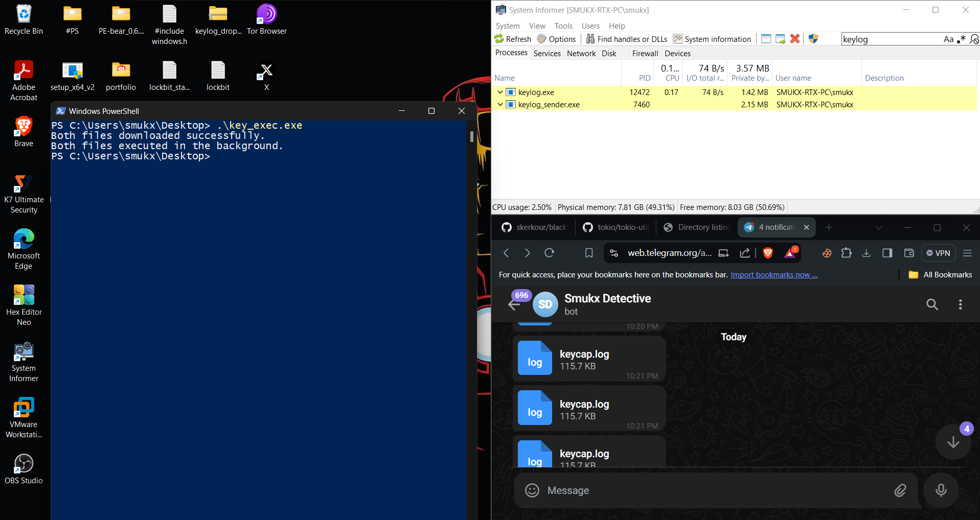Screen dimensions: 980x520
Task: Jump to the latest Telegram messages
Action: pos(953,442)
